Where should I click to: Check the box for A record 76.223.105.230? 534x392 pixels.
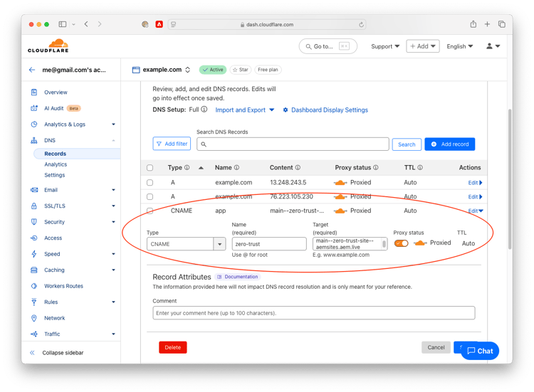(150, 196)
